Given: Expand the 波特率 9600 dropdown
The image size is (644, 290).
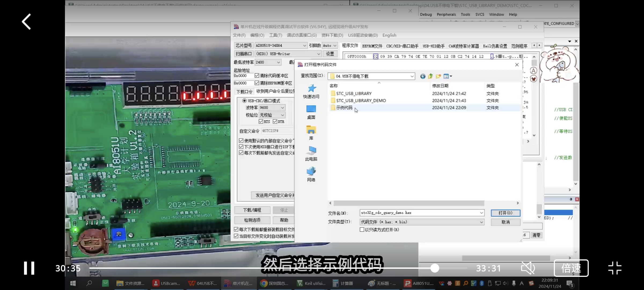Looking at the screenshot, I should coord(283,108).
